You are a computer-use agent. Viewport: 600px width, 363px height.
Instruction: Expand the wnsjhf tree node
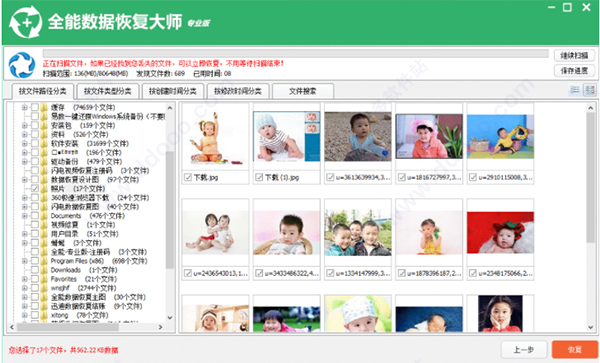point(24,288)
